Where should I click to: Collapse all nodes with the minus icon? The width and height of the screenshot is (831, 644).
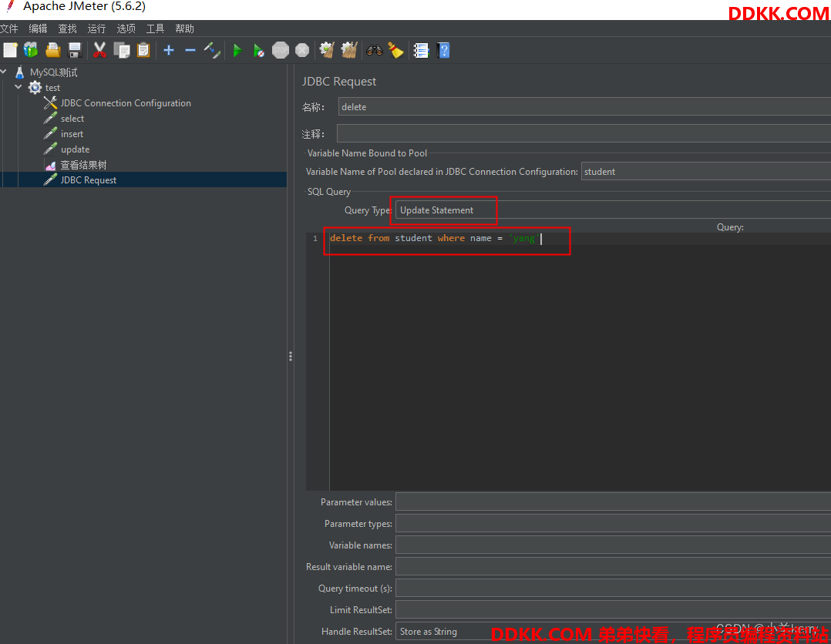pos(190,50)
